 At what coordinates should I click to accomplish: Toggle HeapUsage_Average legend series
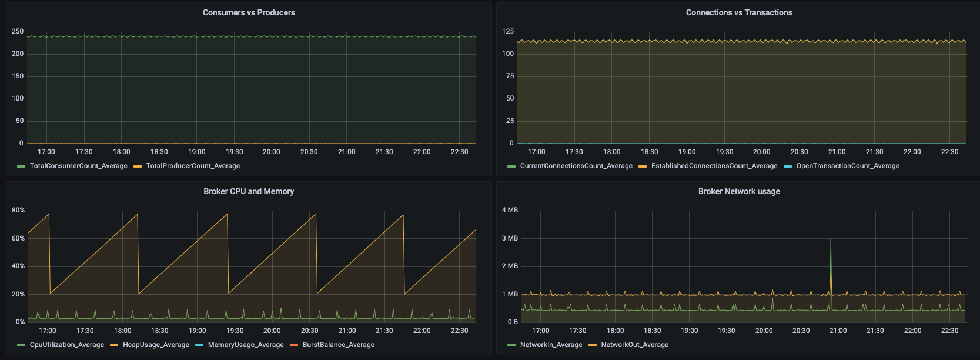[x=156, y=345]
